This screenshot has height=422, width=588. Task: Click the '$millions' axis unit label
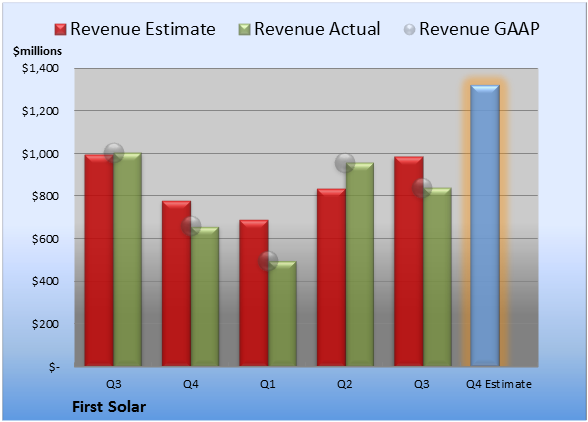pos(37,51)
